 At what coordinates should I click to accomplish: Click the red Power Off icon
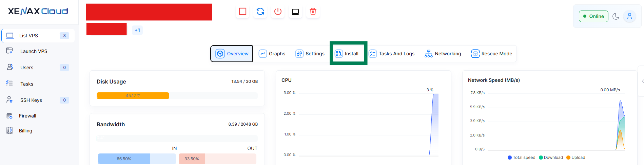[x=278, y=12]
